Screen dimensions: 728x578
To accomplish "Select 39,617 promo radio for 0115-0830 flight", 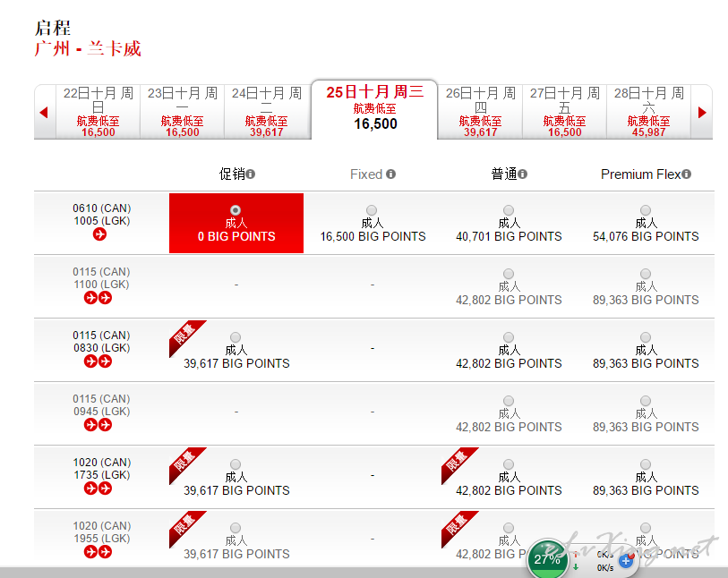I will [x=236, y=337].
